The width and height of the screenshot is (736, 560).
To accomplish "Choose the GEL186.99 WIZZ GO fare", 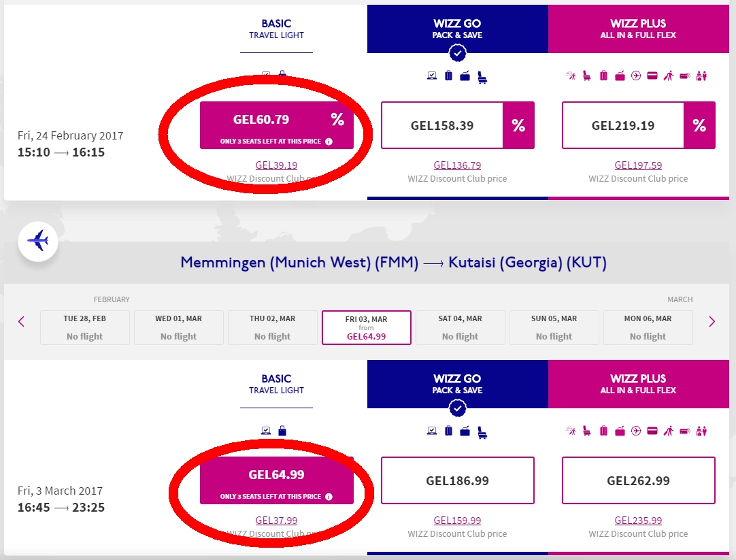I will 458,480.
